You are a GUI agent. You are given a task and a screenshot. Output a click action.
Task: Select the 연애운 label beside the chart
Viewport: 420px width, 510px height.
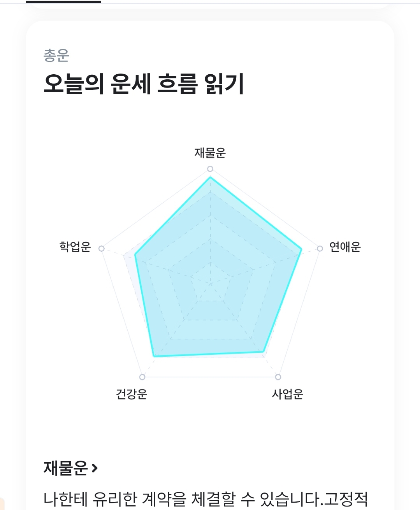coord(345,247)
